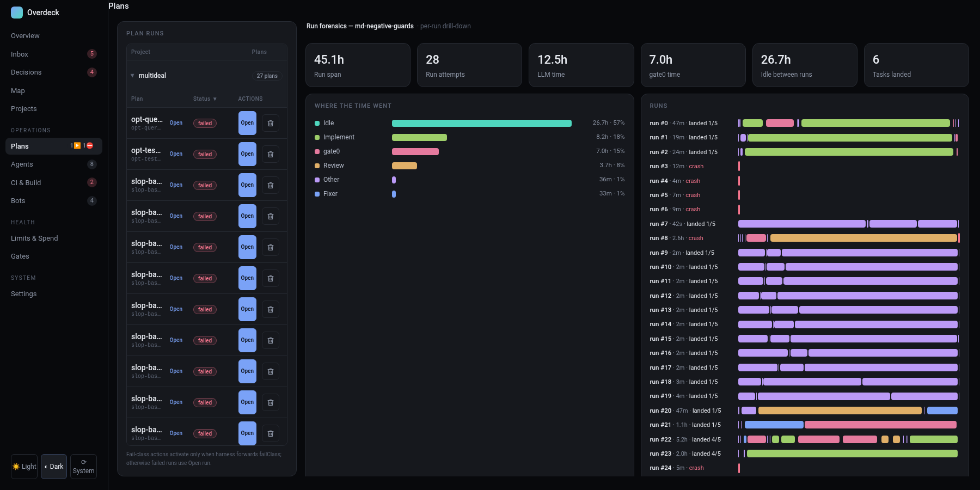Screen dimensions: 980x490
Task: Click trash icon for opt-tes plan row
Action: (x=271, y=154)
